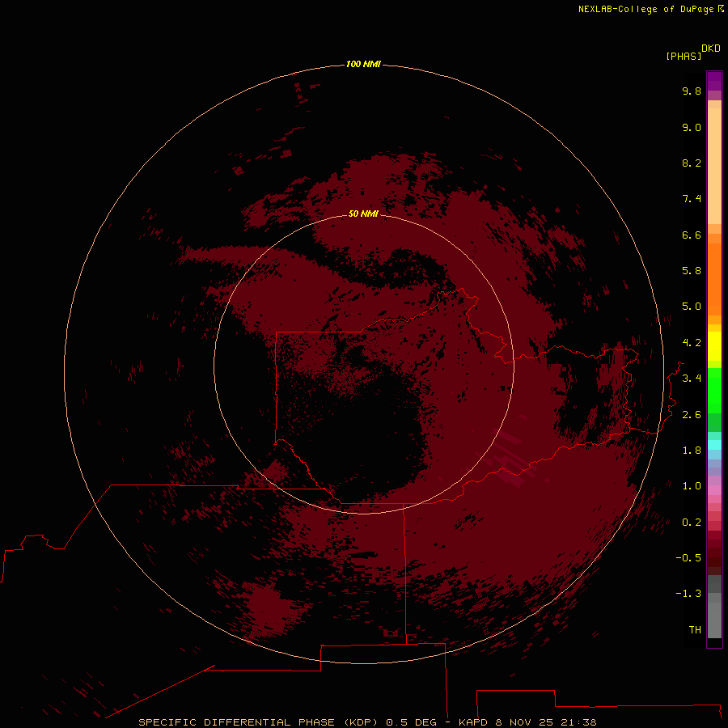Pick the cyan swatch on the color bar
Viewport: 728px width, 728px height.
(x=714, y=445)
